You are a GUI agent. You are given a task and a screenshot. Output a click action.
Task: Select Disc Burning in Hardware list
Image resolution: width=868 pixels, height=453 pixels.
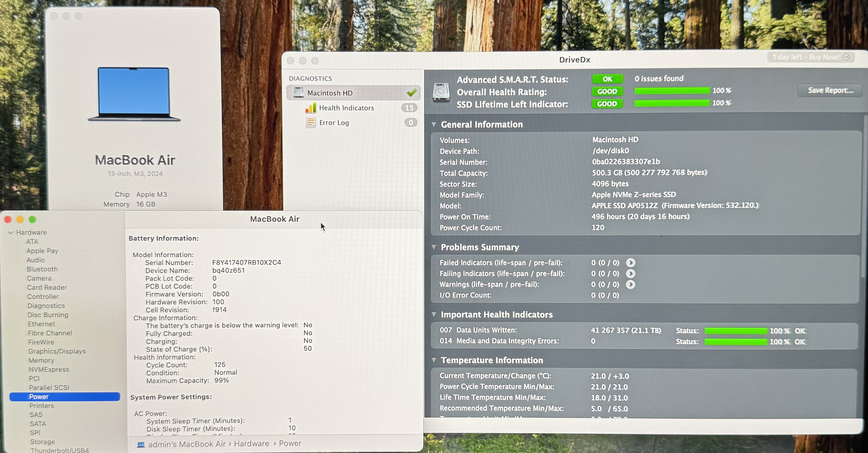(48, 314)
